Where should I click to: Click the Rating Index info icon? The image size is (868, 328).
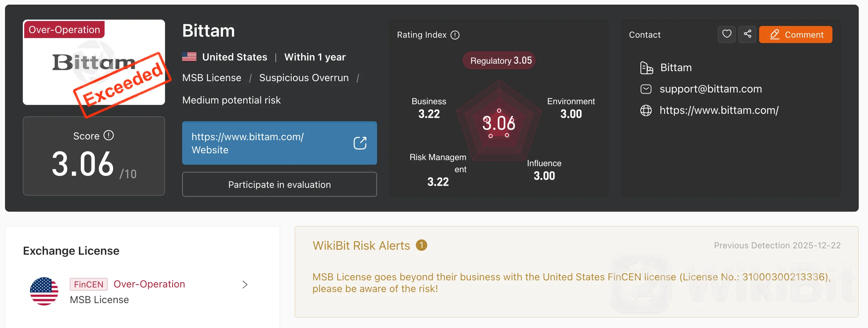click(x=455, y=35)
